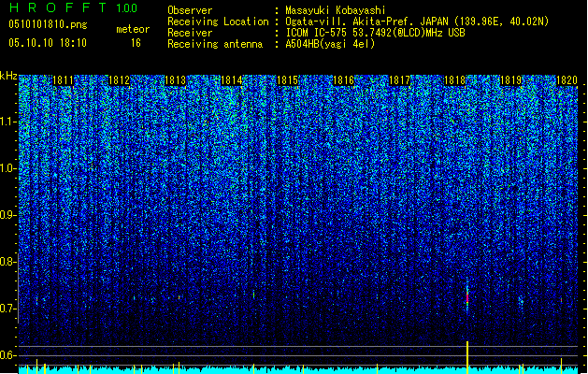The height and width of the screenshot is (374, 588).
Task: Click the 1.0 kHz axis label
Action: (x=7, y=168)
